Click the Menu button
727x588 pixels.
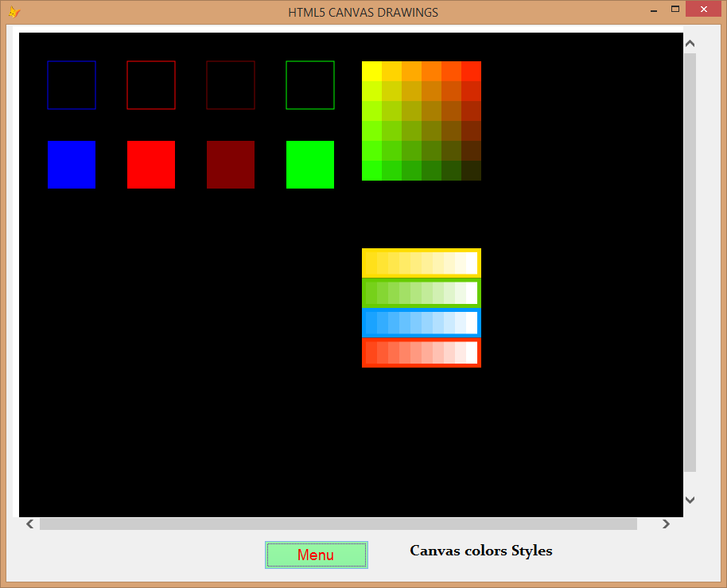coord(317,555)
